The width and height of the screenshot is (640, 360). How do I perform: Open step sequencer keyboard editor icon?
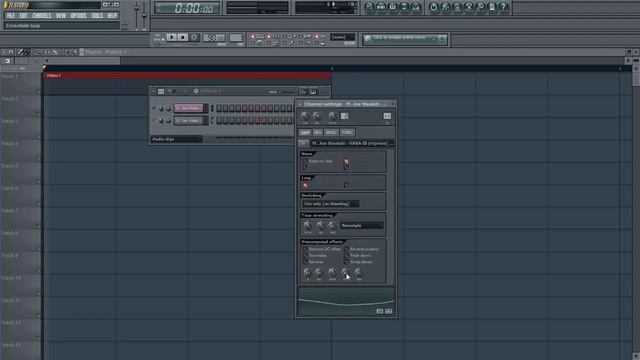coord(313,91)
